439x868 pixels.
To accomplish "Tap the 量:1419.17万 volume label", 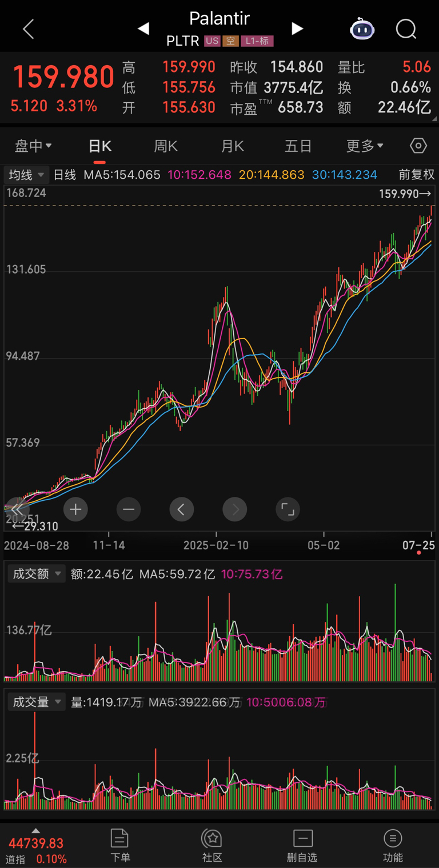I will click(106, 702).
